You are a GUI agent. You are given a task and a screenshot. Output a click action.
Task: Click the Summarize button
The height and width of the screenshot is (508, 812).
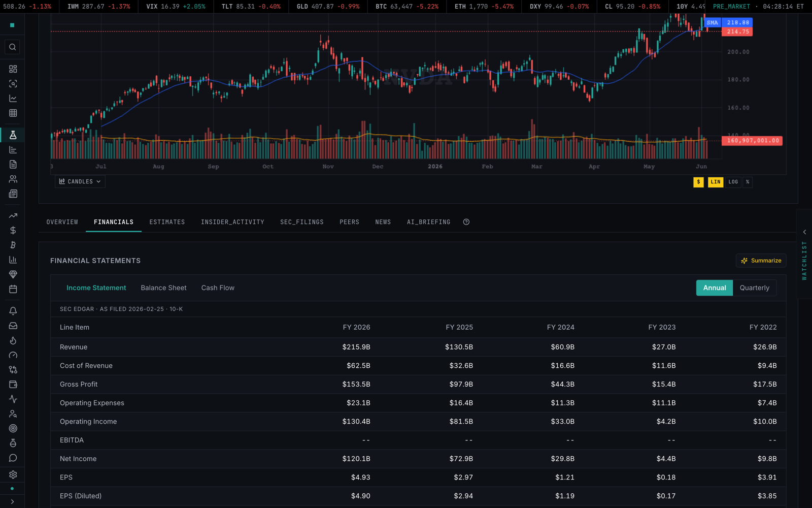pyautogui.click(x=761, y=261)
